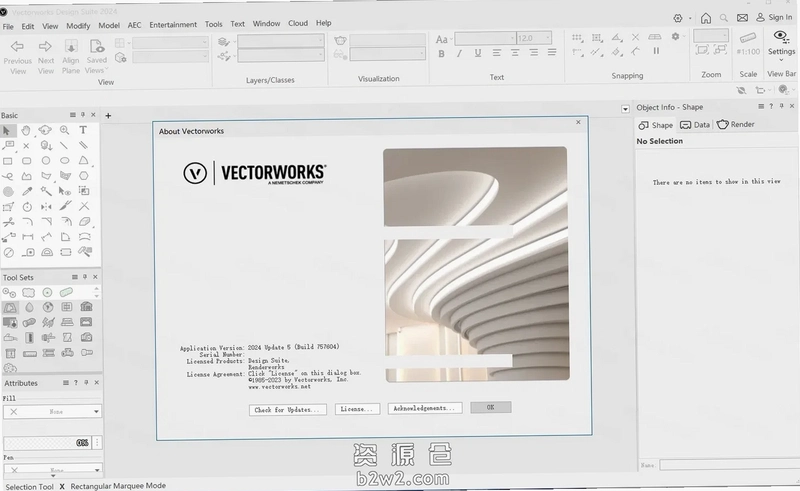Open the Fill style dropdown
Screen dimensions: 800x491
52,411
